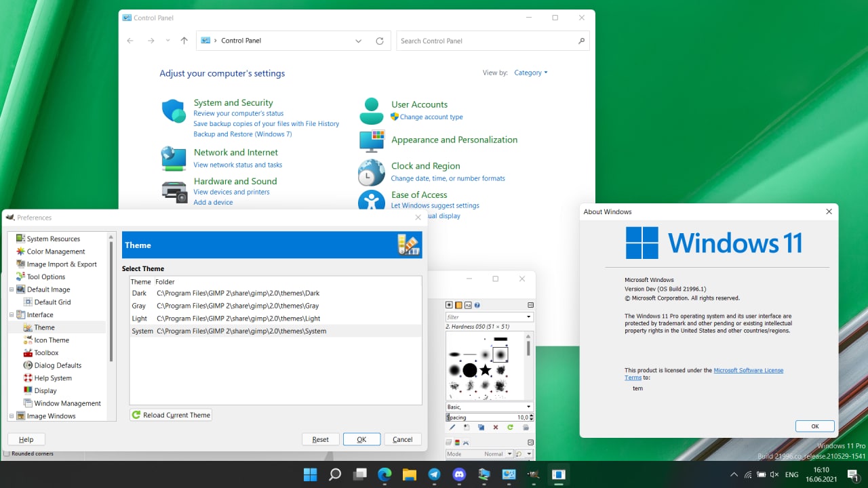Click the Ease of Access icon

pyautogui.click(x=371, y=201)
